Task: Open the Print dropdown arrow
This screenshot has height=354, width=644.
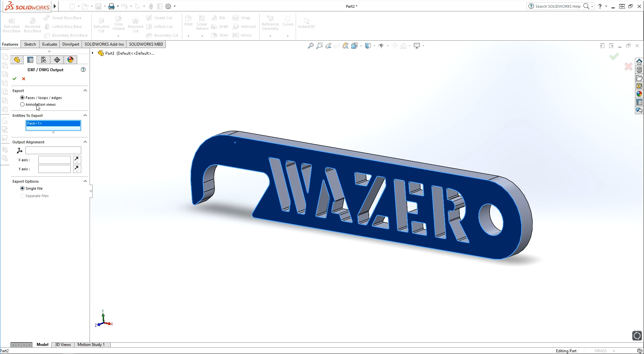Action: pos(118,6)
